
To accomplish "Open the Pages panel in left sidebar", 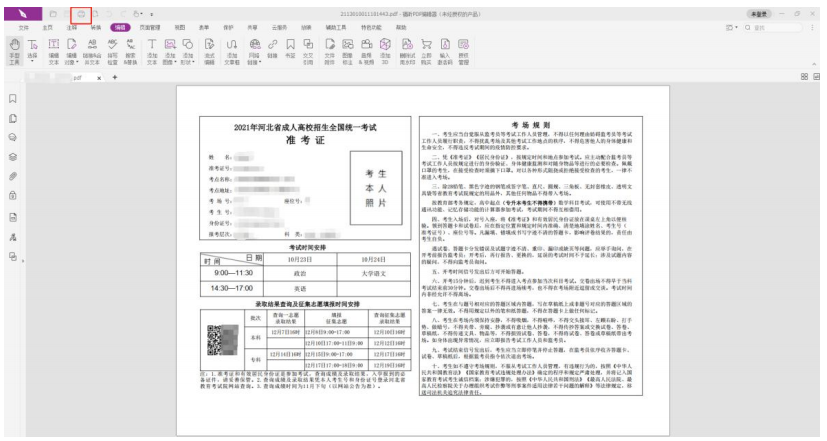I will (x=13, y=119).
